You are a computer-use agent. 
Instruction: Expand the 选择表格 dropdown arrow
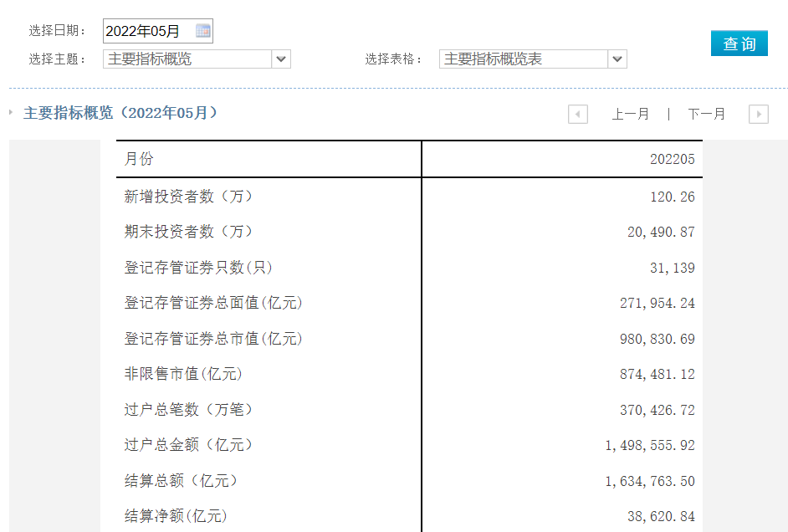(617, 59)
